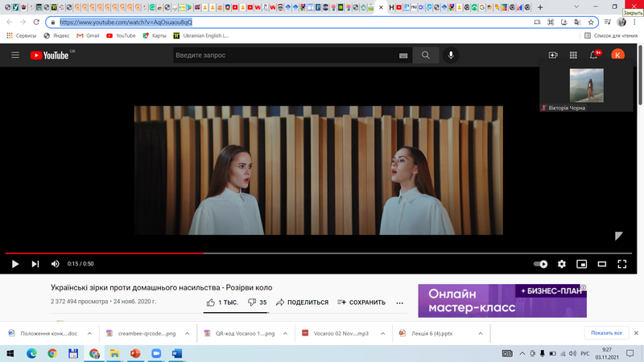Bookmark this page with star icon

(x=591, y=23)
